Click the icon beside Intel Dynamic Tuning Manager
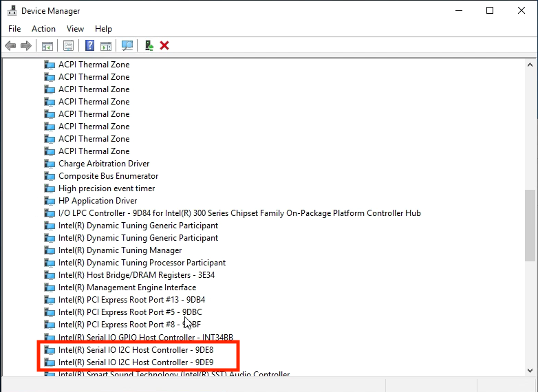This screenshot has width=538, height=392. [50, 251]
